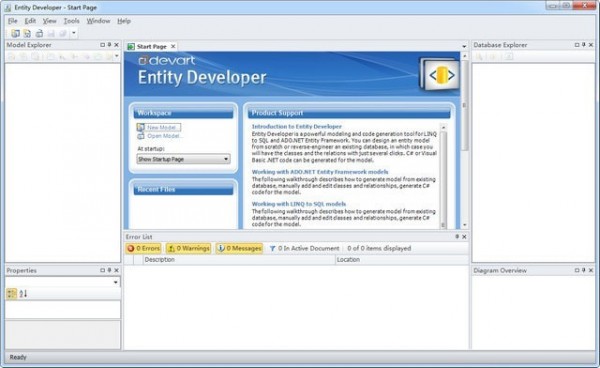Open the document tab list dropdown
The image size is (600, 368).
(464, 47)
